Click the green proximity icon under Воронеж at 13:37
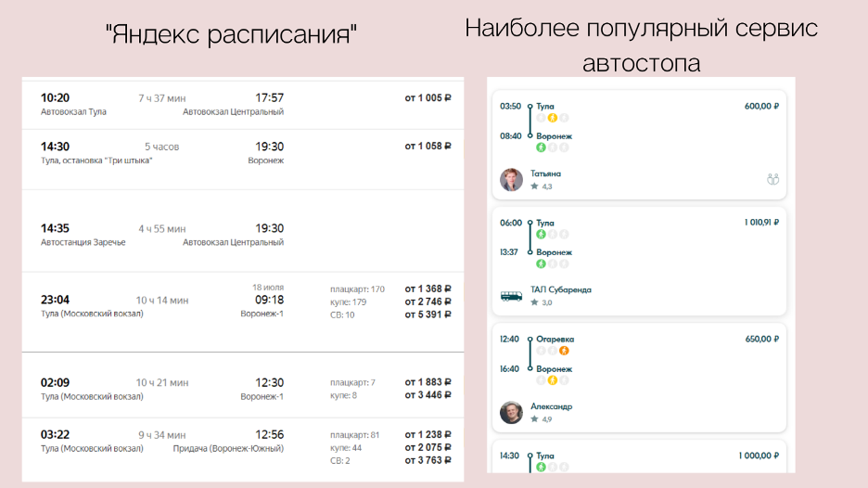This screenshot has height=488, width=868. pos(541,263)
